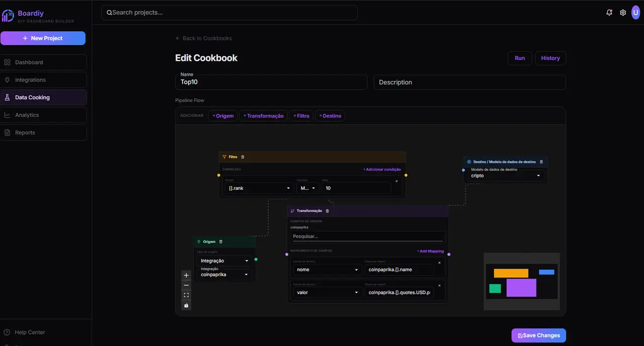Screen dimensions: 644x346
Task: Add a Filtro node
Action: coord(301,116)
